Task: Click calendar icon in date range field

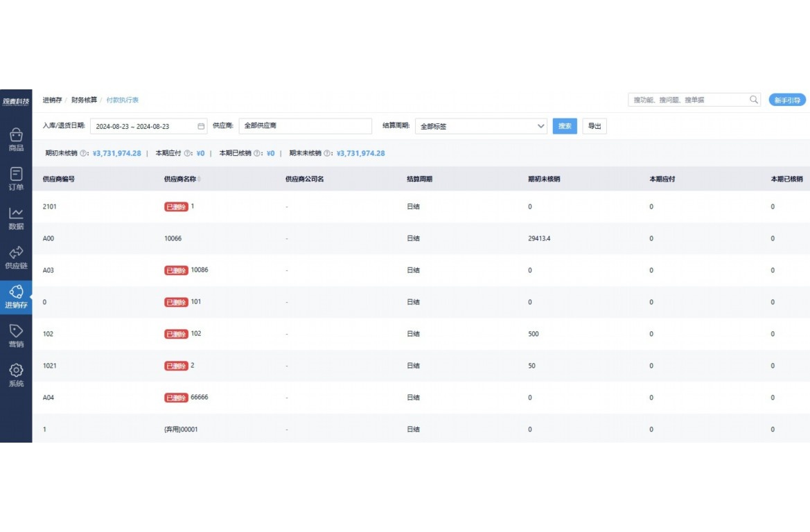Action: 201,126
